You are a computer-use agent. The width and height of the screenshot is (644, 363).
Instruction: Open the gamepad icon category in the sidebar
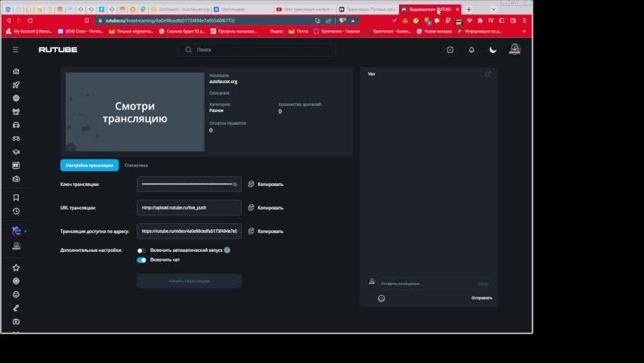point(16,138)
